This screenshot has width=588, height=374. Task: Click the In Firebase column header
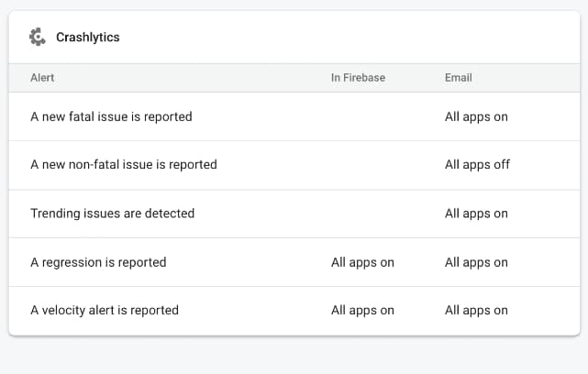coord(358,78)
